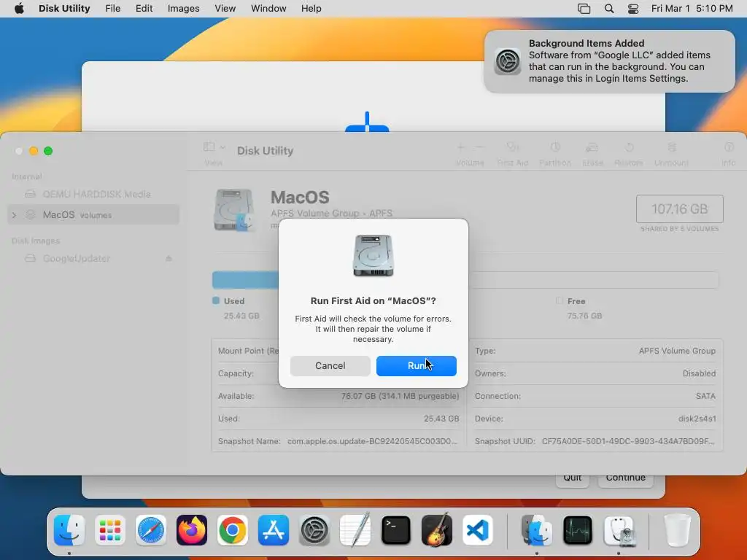Click the Snapshot UUID value
The image size is (747, 560).
628,441
